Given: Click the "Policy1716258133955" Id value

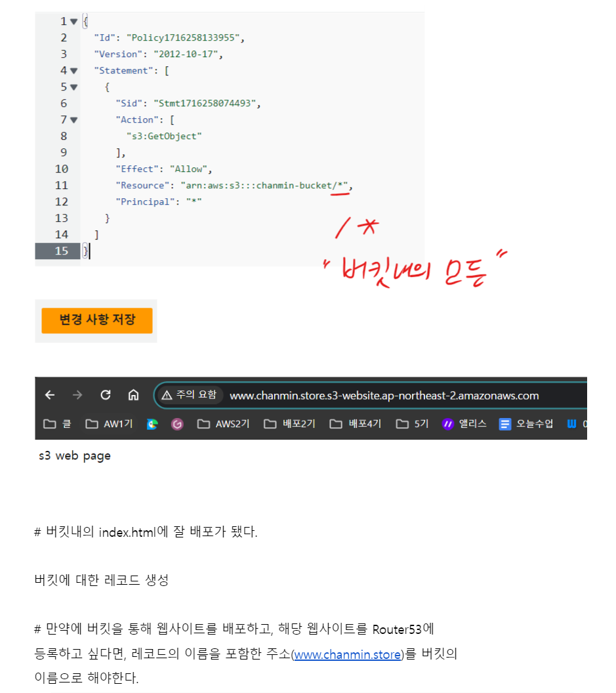Looking at the screenshot, I should coord(183,37).
